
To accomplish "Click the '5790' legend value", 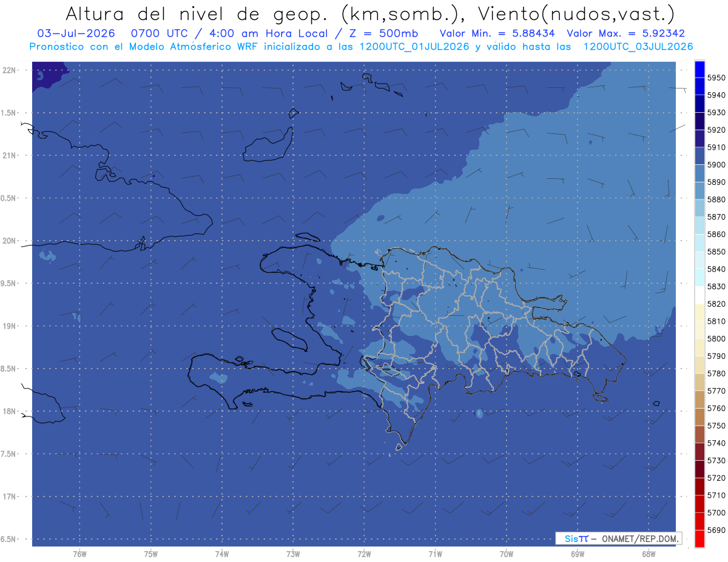I will click(716, 356).
